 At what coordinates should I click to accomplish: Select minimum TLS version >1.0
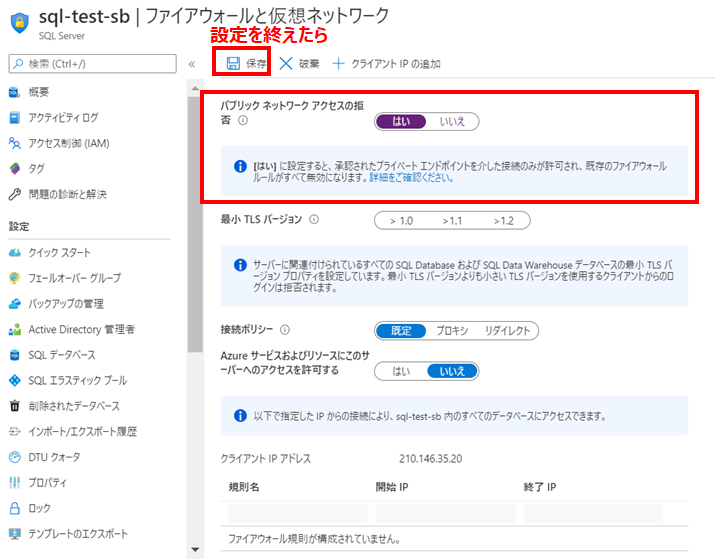click(x=401, y=221)
